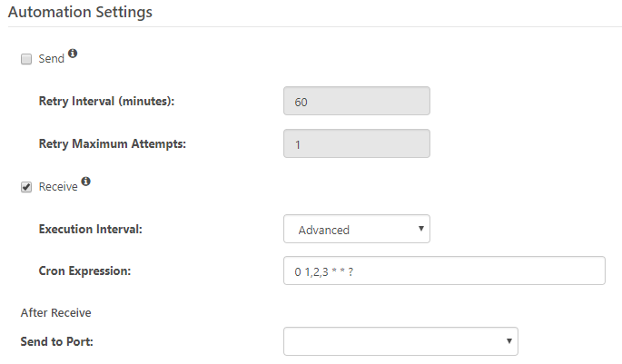Click the Send checkbox label text
The height and width of the screenshot is (364, 622).
coord(51,59)
